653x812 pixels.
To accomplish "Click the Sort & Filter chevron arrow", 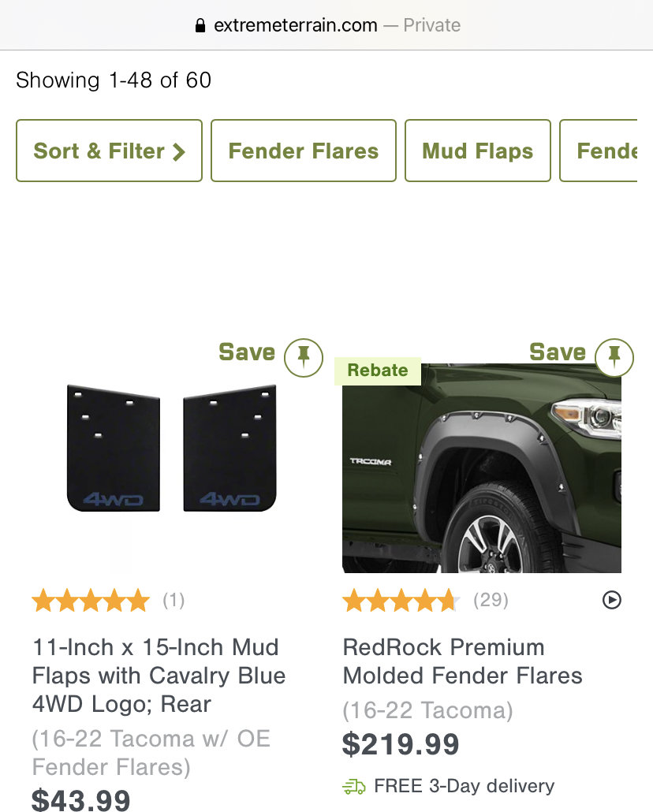I will [x=178, y=151].
